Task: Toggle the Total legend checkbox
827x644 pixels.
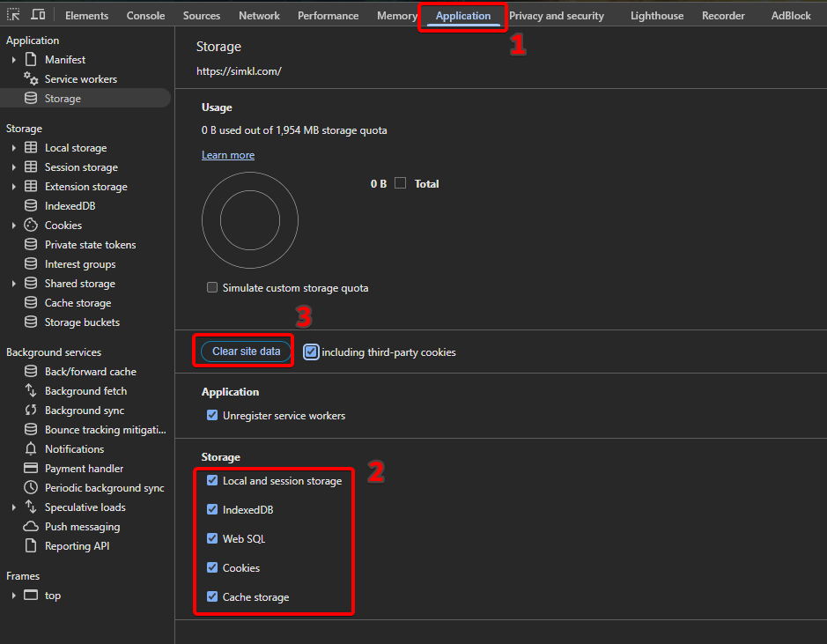Action: click(x=401, y=183)
